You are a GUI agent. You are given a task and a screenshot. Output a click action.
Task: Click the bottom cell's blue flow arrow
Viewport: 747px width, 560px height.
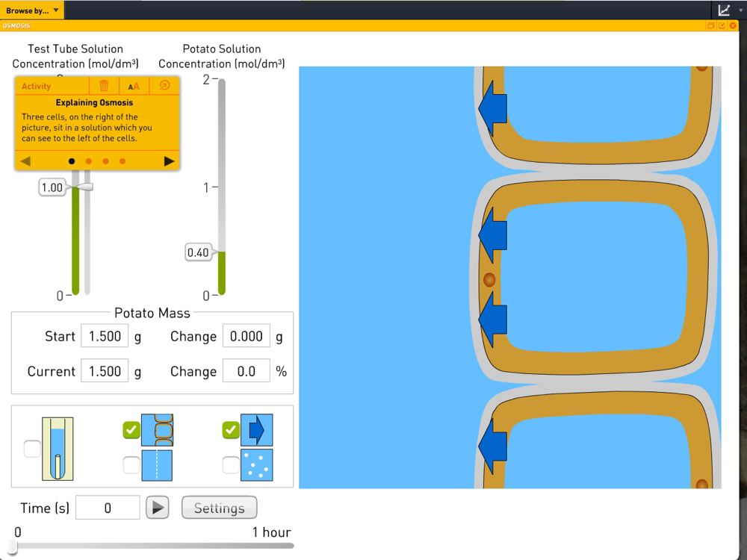point(492,447)
